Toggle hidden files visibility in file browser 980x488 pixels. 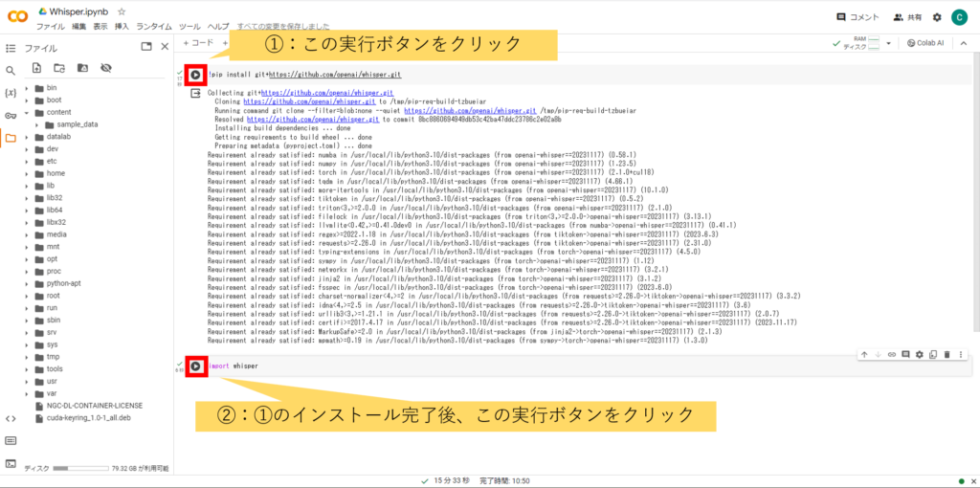(x=105, y=68)
